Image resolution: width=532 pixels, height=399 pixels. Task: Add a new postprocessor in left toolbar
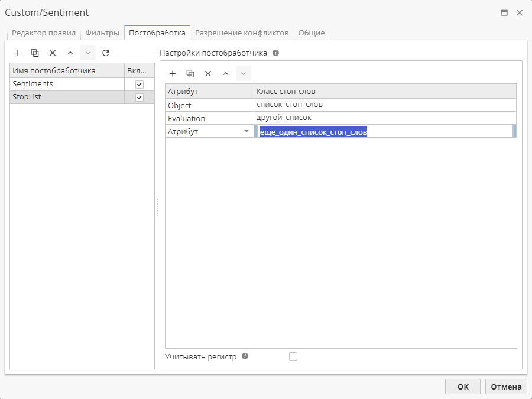(x=17, y=53)
